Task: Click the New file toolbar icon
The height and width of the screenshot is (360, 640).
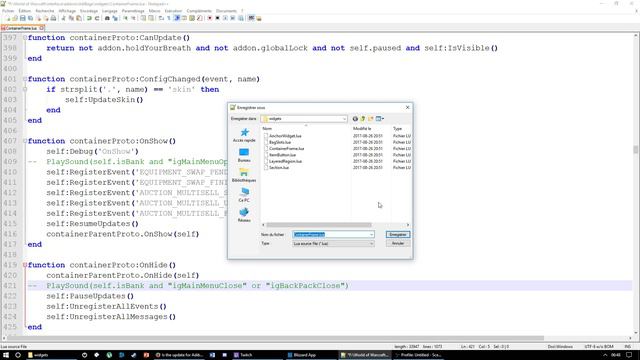Action: (8, 18)
